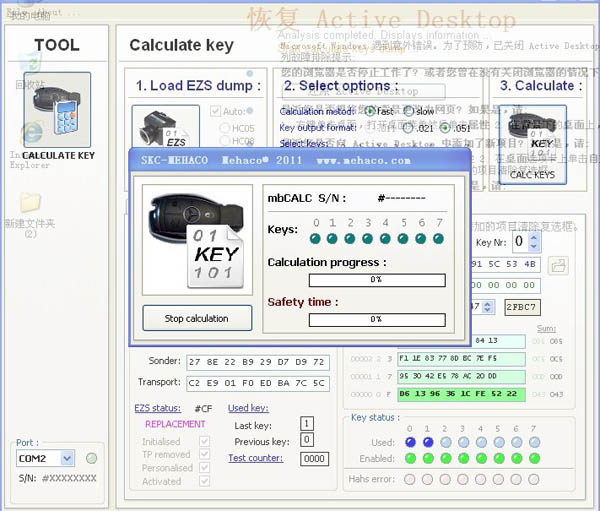The width and height of the screenshot is (600, 511).
Task: Click the mbCALC S/N value
Action: coord(402,198)
